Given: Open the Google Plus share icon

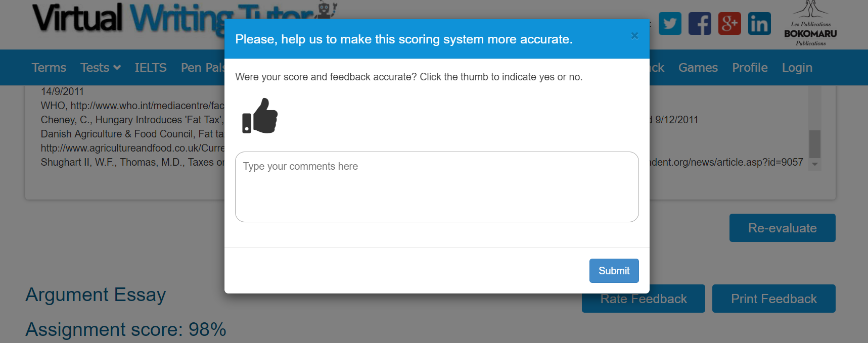Looking at the screenshot, I should (729, 24).
